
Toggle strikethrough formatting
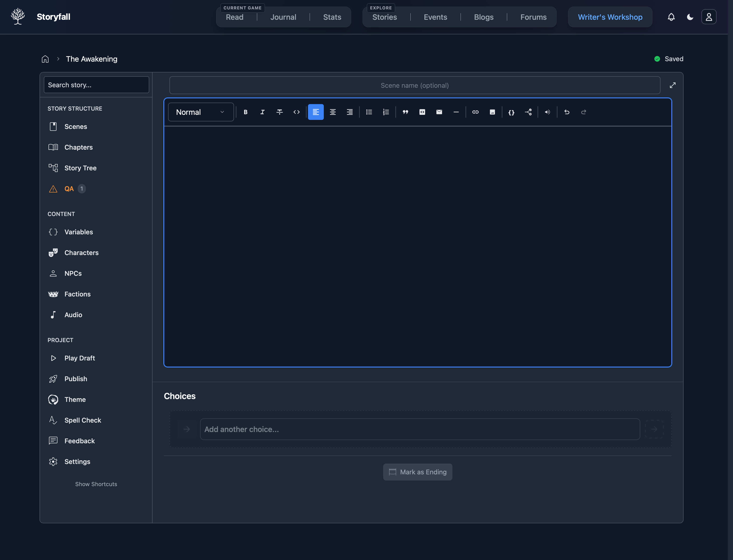(x=279, y=112)
